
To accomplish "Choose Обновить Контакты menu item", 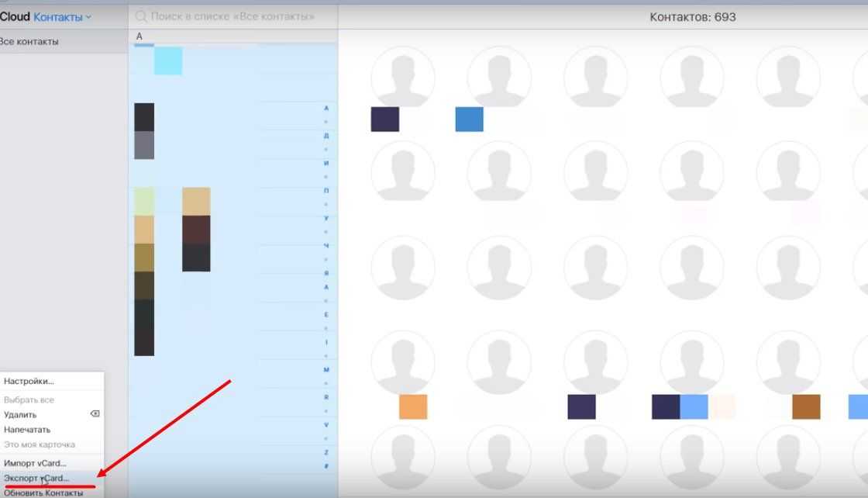I will click(43, 493).
